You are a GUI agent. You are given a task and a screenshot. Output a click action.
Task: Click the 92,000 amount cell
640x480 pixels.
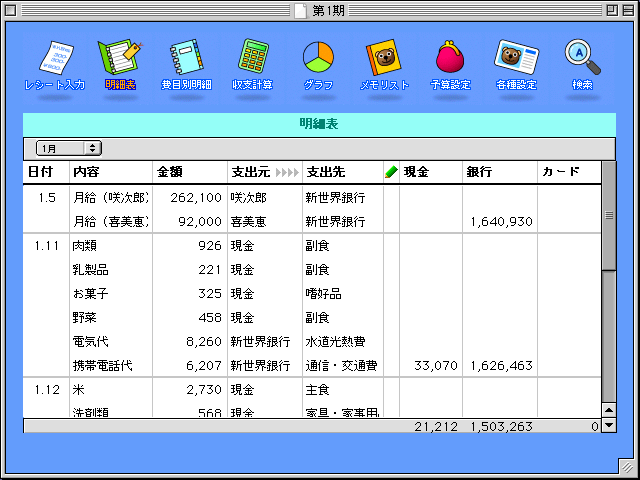[200, 222]
